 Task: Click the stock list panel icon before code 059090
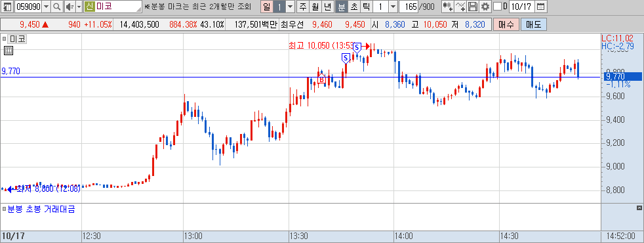coord(7,7)
